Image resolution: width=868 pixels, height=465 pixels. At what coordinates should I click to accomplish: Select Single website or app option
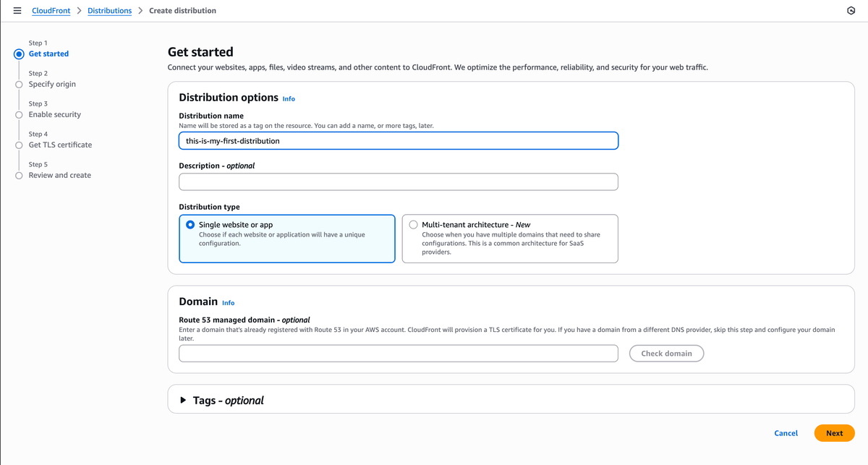(190, 225)
